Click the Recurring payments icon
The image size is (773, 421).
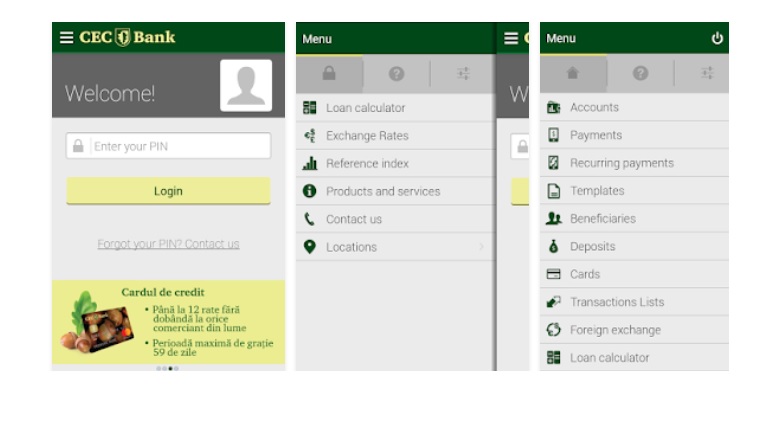pos(554,163)
